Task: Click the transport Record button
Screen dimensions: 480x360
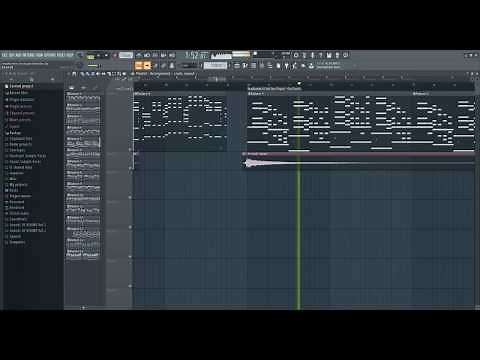Action: point(114,55)
